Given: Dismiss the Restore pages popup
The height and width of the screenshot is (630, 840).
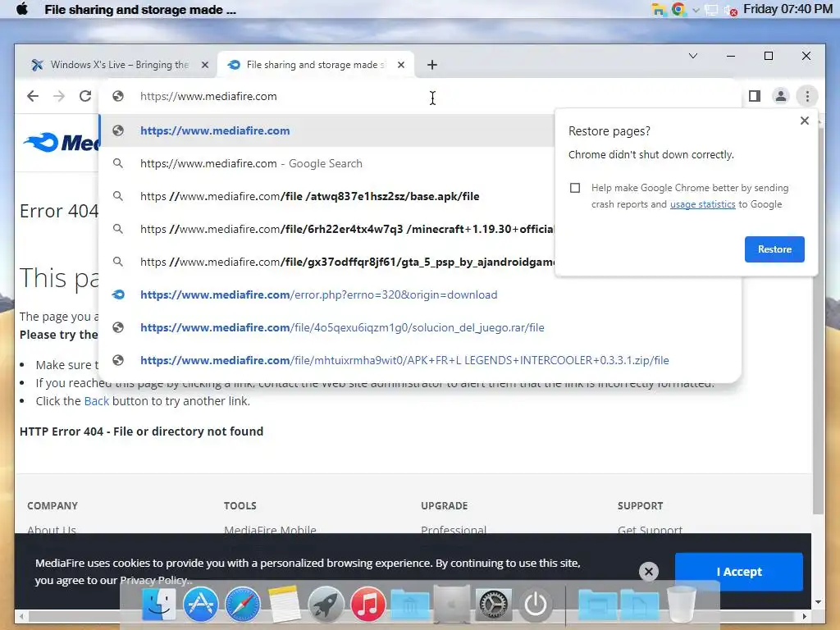Looking at the screenshot, I should 804,121.
